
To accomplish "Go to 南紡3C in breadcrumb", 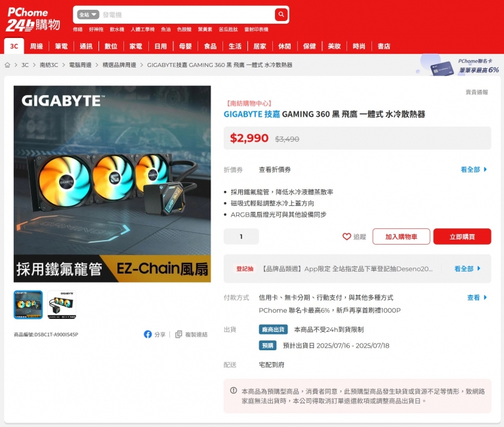I will coord(49,65).
